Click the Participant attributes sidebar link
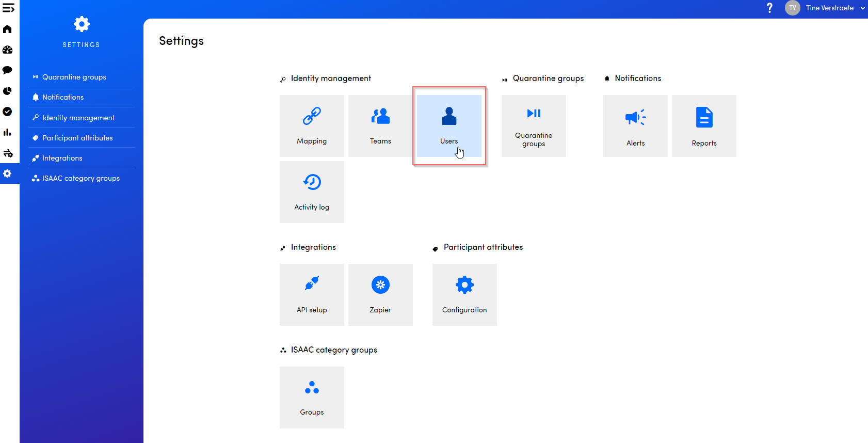This screenshot has width=868, height=443. 77,138
